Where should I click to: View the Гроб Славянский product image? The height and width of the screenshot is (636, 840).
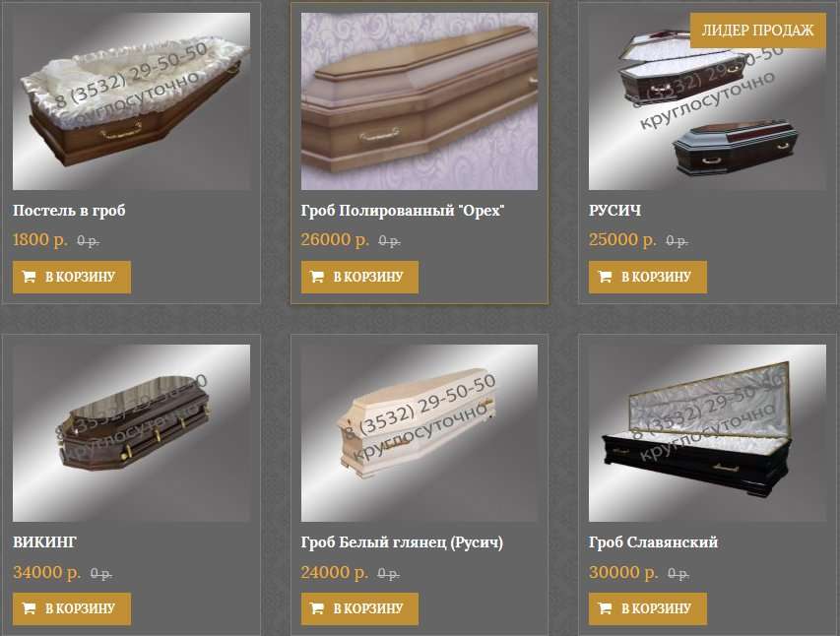click(x=707, y=433)
